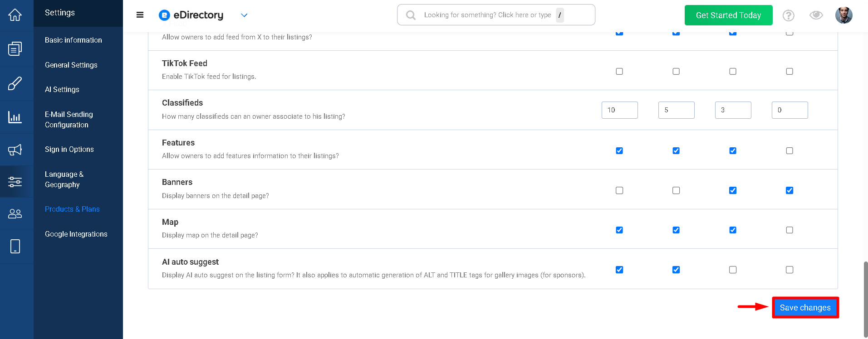Toggle the preview eye icon
Viewport: 868px width, 339px height.
(x=816, y=15)
